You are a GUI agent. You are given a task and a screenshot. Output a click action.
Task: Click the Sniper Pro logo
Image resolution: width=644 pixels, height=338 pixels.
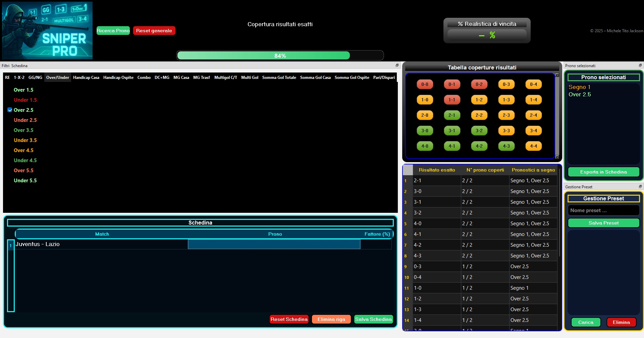[47, 31]
